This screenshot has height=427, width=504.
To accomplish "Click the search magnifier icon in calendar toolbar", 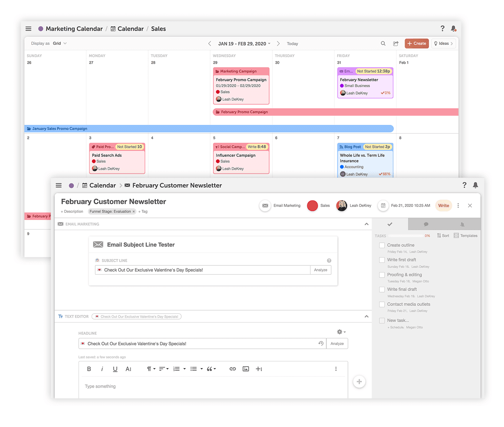I will pos(383,44).
